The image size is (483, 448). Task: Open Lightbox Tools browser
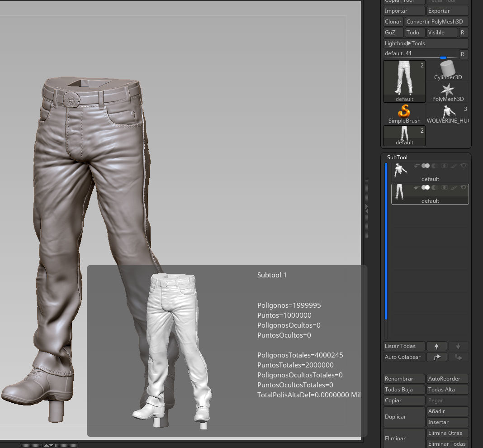[426, 43]
